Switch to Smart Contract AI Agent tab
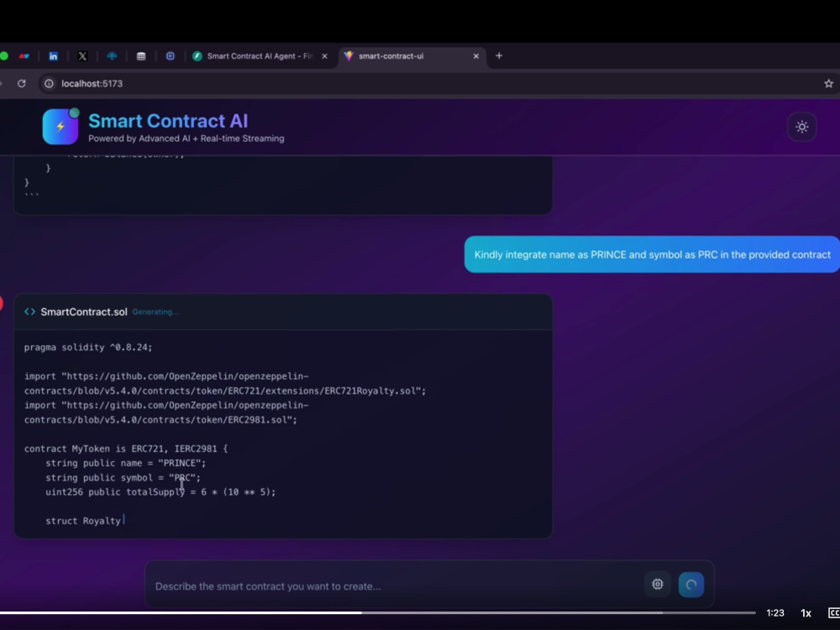840x630 pixels. 260,55
